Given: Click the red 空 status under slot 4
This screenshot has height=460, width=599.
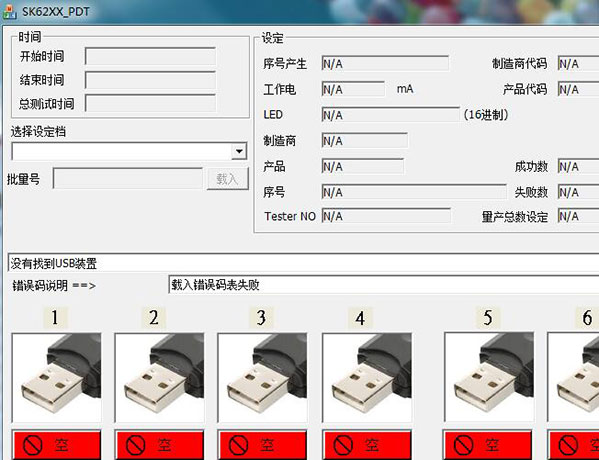Looking at the screenshot, I should 367,445.
